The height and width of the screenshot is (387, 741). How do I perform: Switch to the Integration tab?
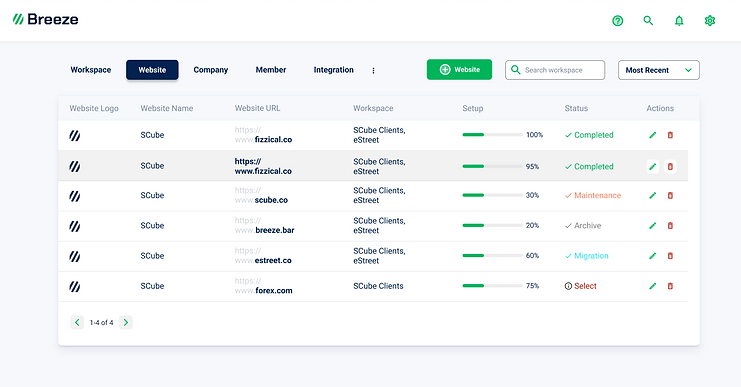334,70
